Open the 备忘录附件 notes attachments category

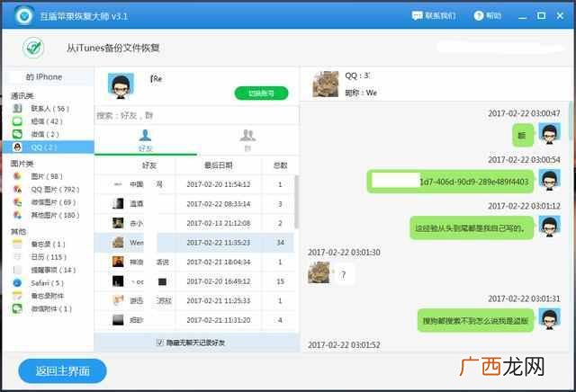[38, 296]
